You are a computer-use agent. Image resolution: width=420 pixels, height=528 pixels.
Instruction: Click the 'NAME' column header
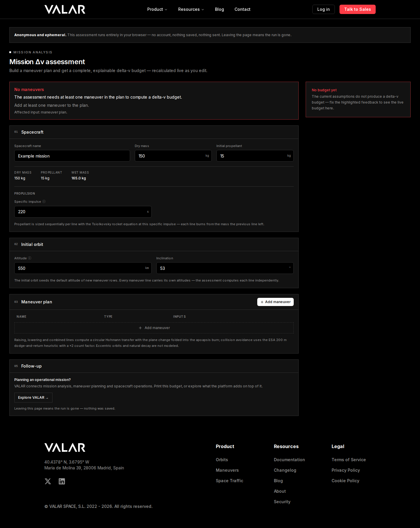tap(22, 317)
